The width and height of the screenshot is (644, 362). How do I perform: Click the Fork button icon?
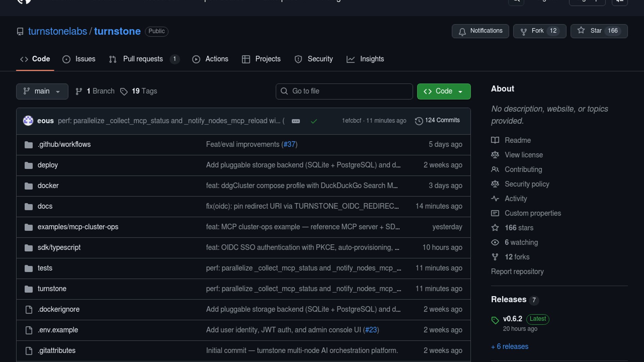pyautogui.click(x=523, y=32)
